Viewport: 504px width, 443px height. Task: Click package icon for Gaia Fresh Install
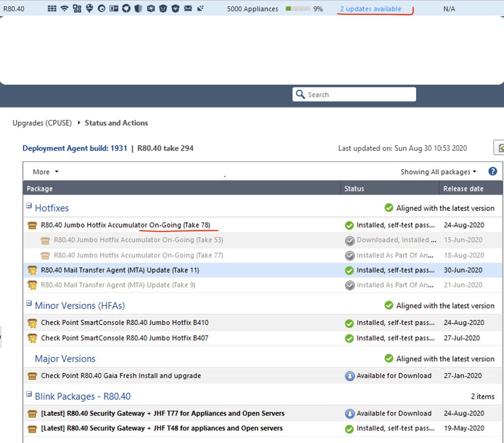[32, 376]
